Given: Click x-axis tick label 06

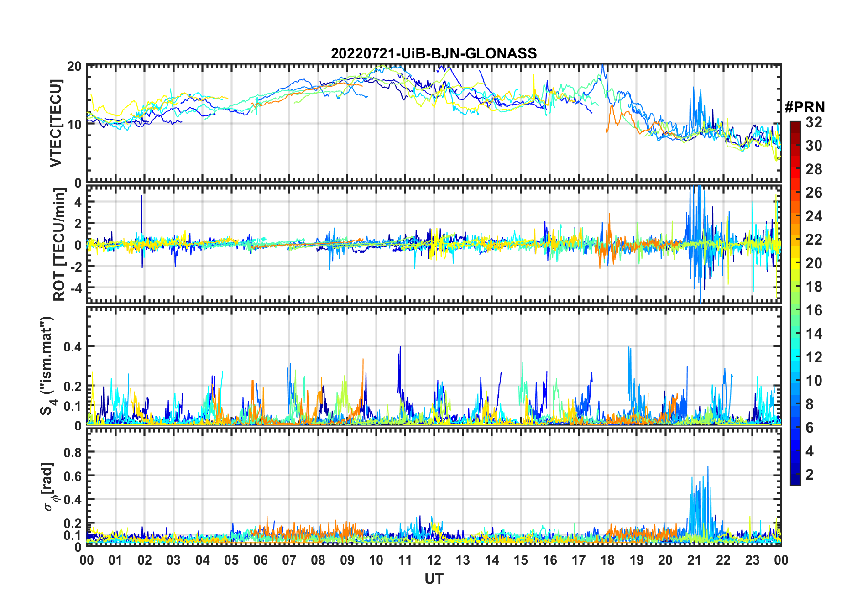Looking at the screenshot, I should coord(260,560).
